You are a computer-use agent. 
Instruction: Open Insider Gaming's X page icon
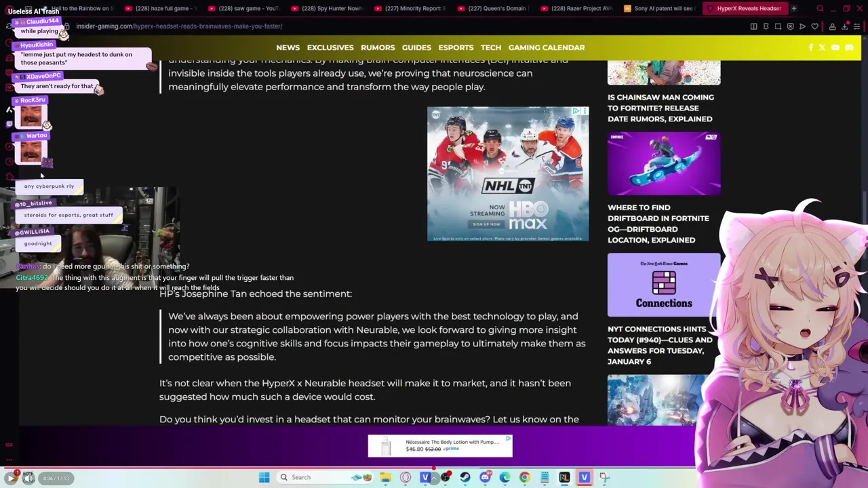[823, 47]
